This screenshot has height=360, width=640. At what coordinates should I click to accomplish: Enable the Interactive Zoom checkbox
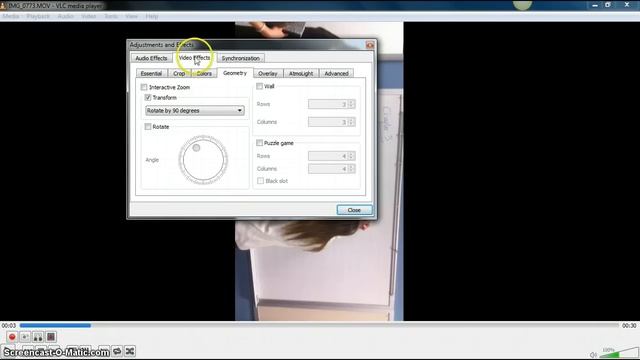[x=144, y=87]
